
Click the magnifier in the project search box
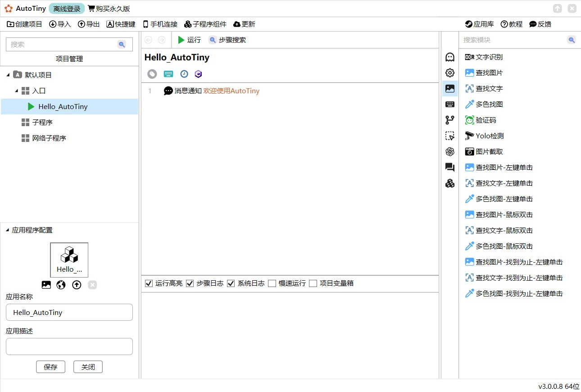121,44
